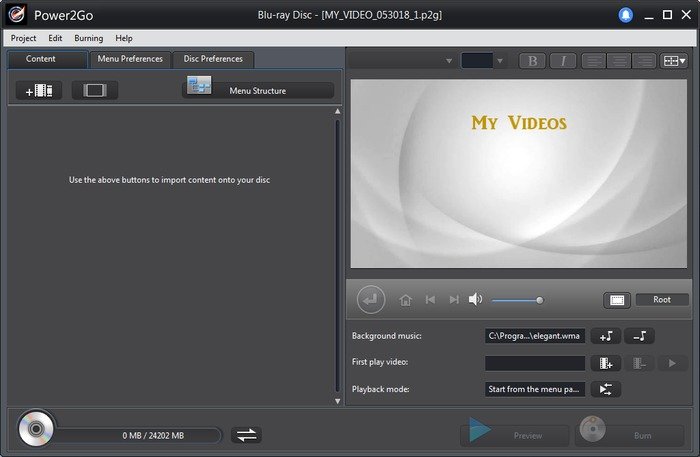Open the button layout grid dropdown
This screenshot has height=457, width=700.
pos(674,61)
